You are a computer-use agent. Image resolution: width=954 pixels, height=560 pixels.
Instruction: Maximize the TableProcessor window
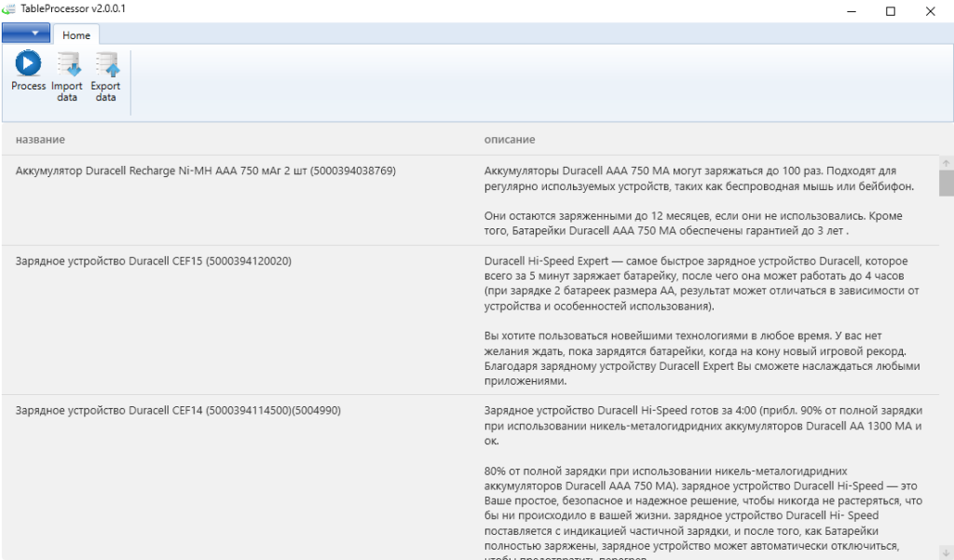[x=890, y=11]
